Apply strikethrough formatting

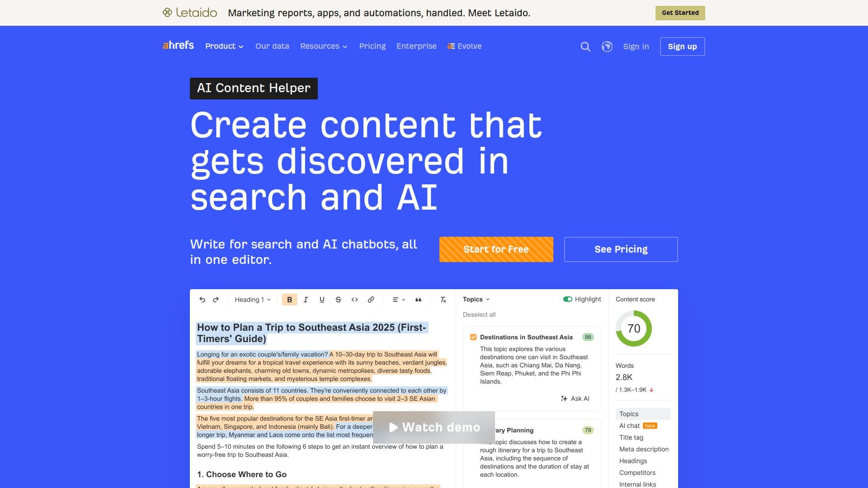(338, 300)
